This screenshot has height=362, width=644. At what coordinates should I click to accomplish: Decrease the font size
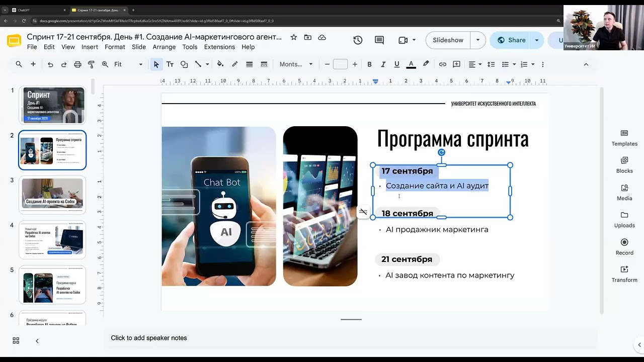[327, 64]
